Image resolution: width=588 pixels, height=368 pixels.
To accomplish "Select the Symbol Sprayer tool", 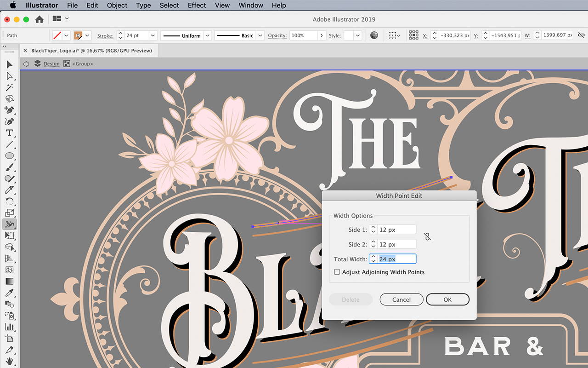I will [x=9, y=316].
